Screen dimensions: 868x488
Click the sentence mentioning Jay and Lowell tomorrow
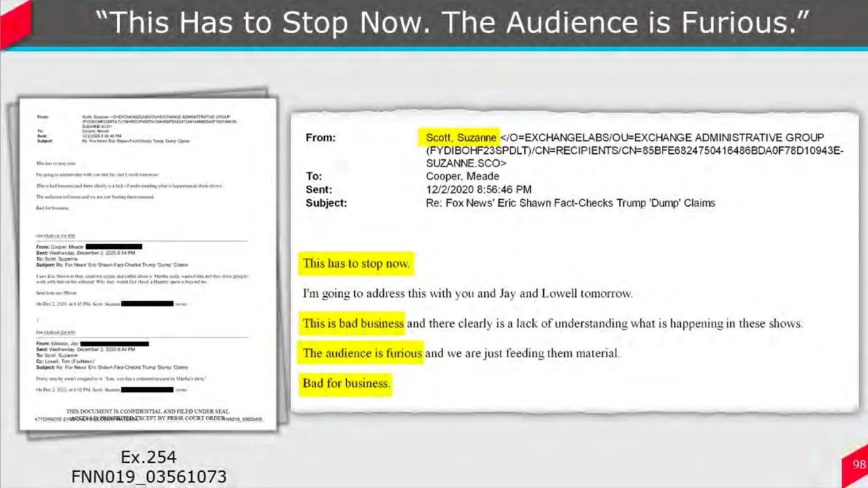467,293
